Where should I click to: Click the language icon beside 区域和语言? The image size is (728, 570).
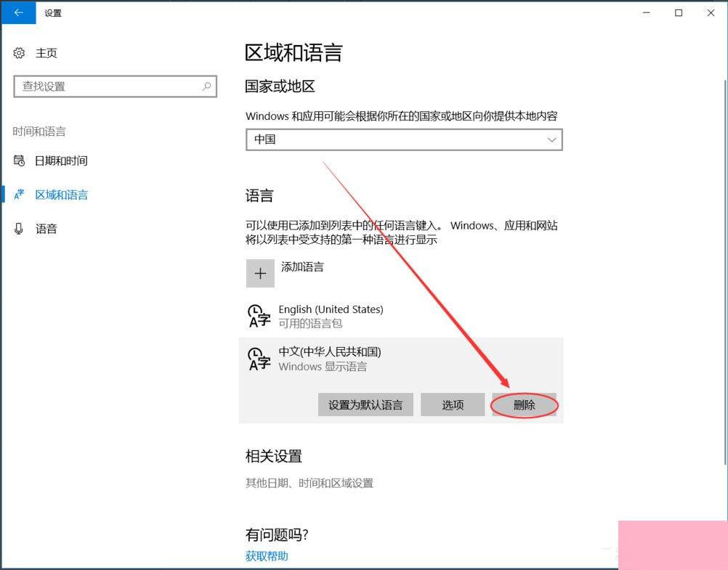[19, 195]
